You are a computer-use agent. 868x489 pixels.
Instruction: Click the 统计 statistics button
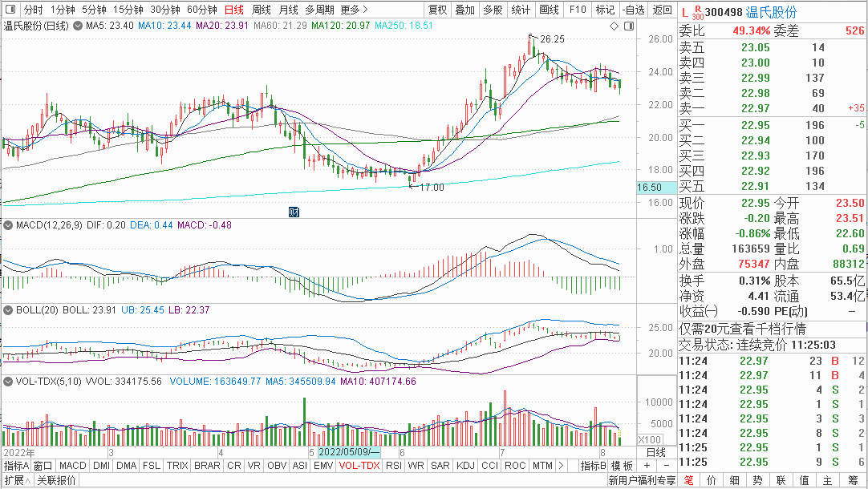521,10
